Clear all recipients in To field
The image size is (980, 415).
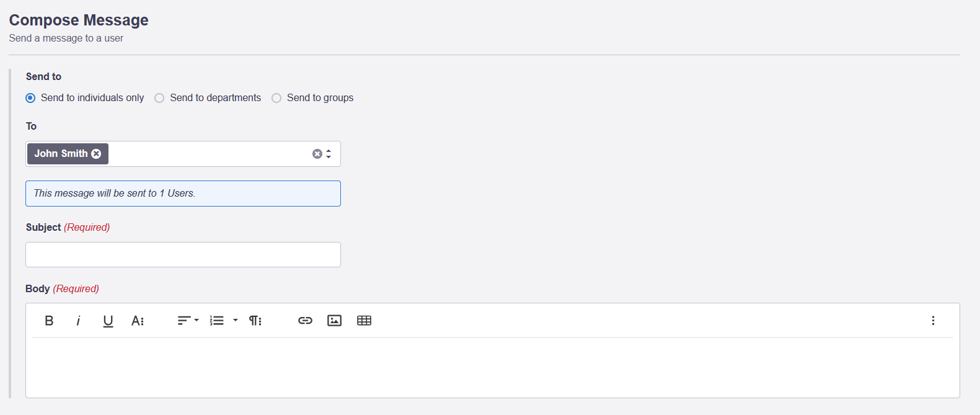(x=317, y=154)
